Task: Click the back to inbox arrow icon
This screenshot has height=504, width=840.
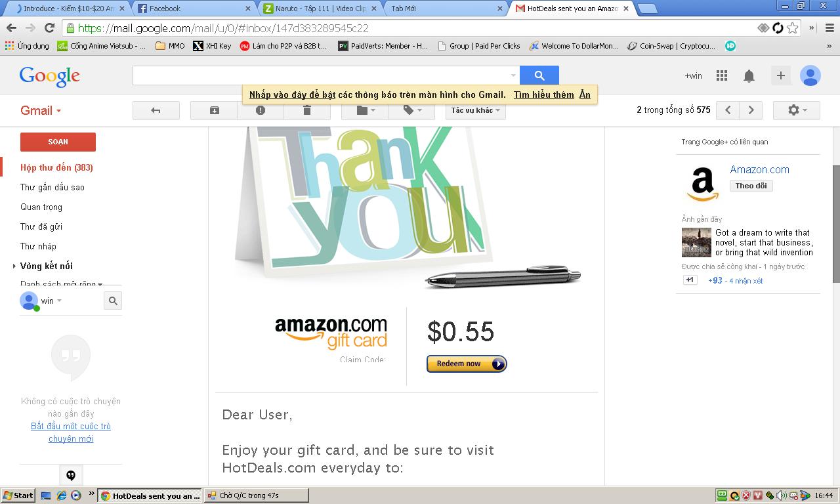Action: click(156, 110)
